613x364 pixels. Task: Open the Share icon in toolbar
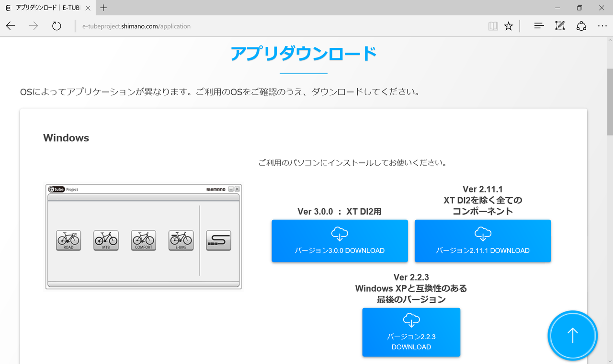coord(581,26)
